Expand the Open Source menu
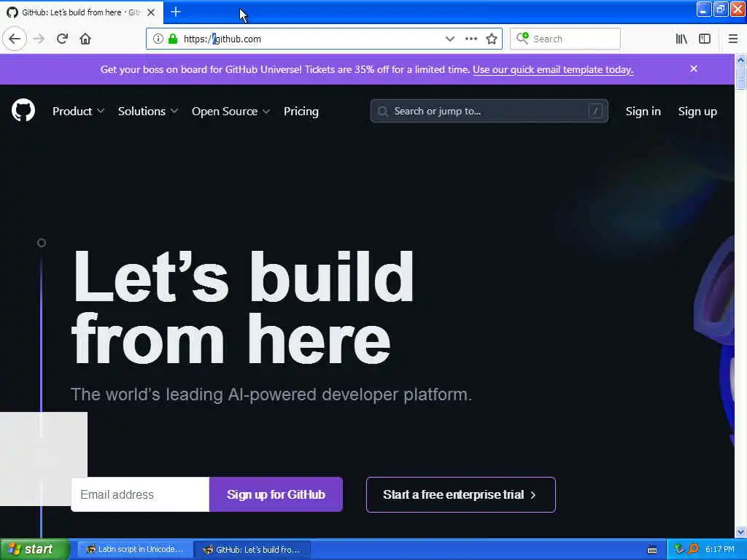Image resolution: width=747 pixels, height=560 pixels. coord(231,111)
